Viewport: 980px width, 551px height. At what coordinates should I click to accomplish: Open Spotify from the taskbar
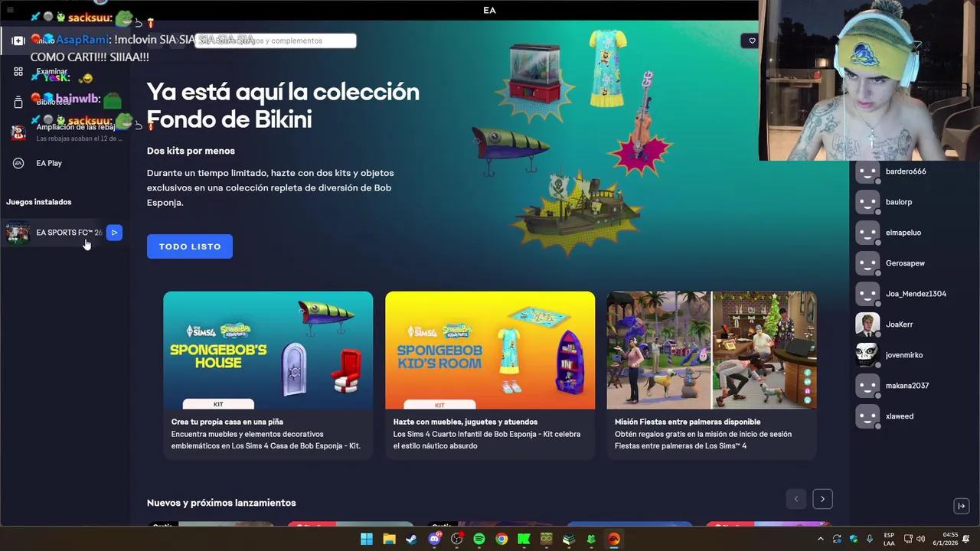[x=479, y=539]
